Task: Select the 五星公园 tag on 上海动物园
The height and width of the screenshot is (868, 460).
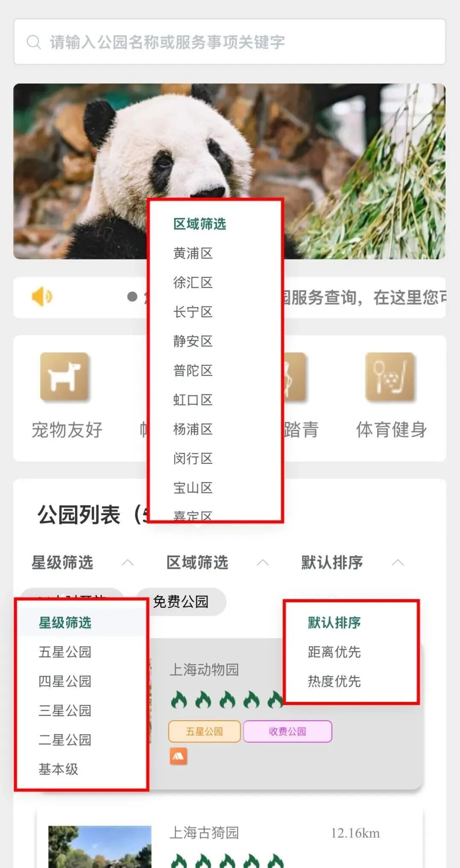Action: point(205,731)
